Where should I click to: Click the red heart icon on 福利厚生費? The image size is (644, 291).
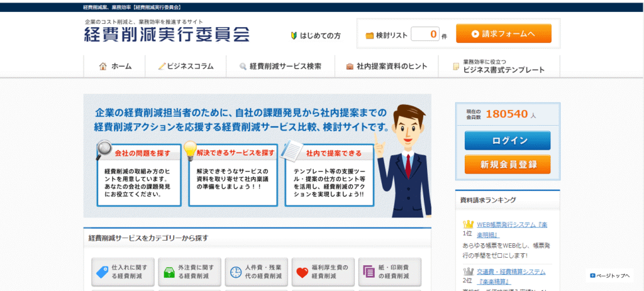click(x=302, y=272)
